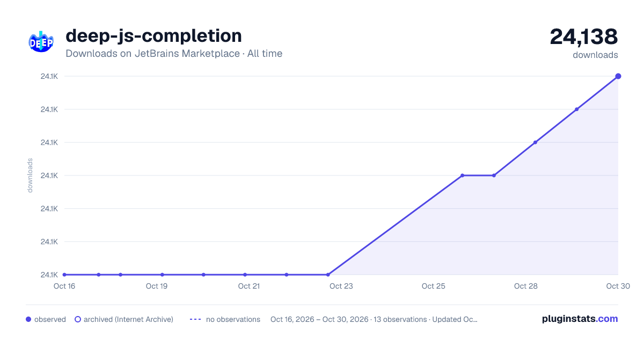
Task: Open the pluginstats.com link
Action: tap(580, 319)
